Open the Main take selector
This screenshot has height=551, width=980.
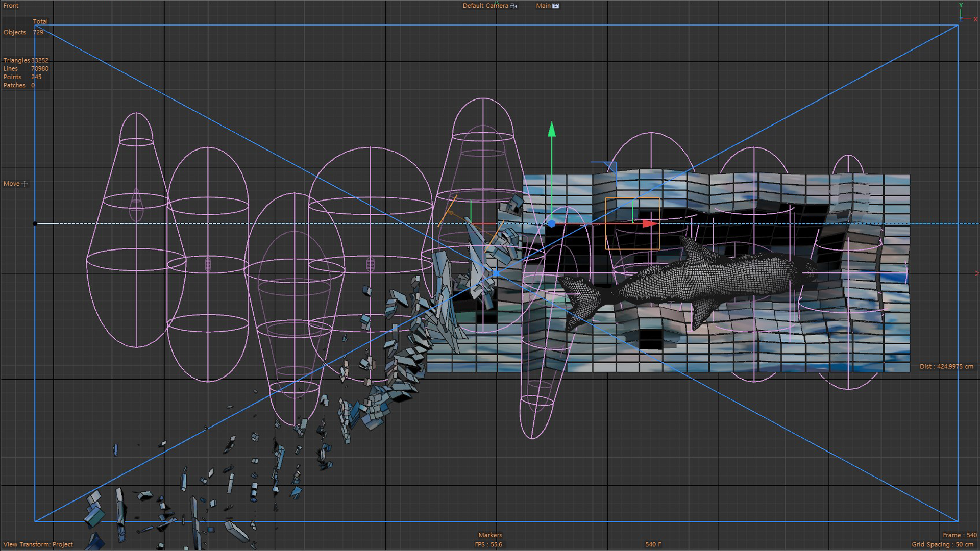pos(543,6)
